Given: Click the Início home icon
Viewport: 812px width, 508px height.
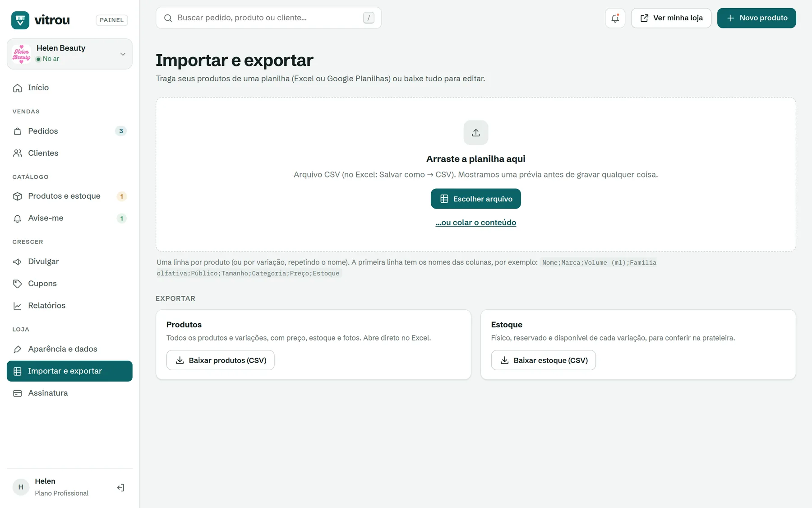Looking at the screenshot, I should tap(18, 88).
